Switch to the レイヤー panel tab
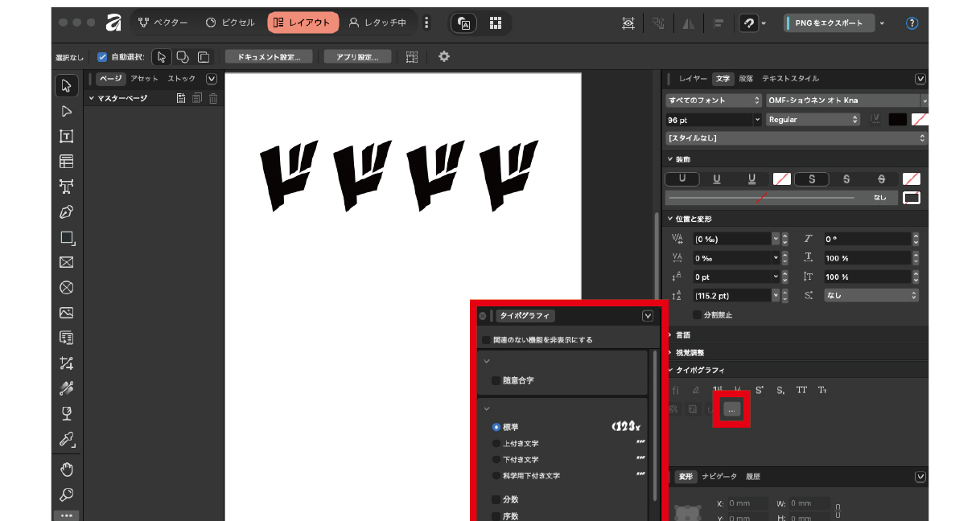 pos(693,79)
